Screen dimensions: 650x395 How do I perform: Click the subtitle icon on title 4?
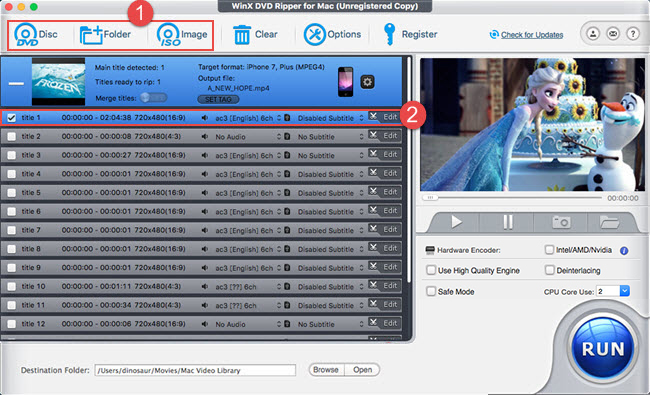pyautogui.click(x=287, y=174)
